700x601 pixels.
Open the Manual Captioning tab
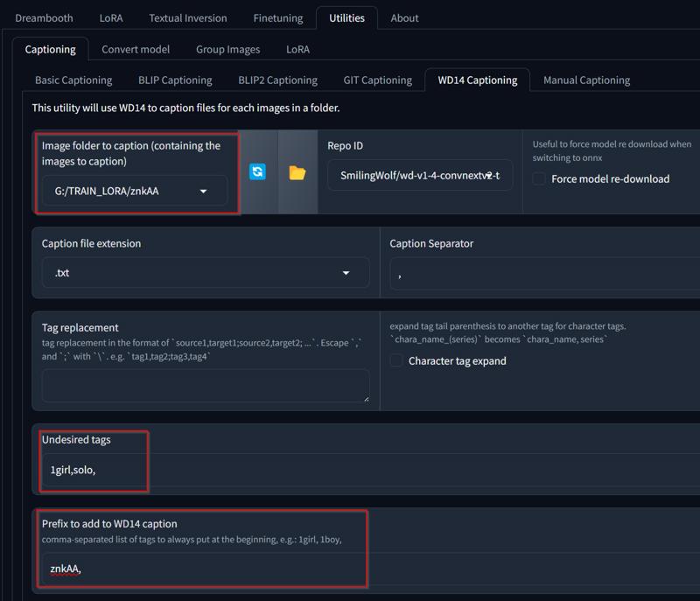coord(586,80)
